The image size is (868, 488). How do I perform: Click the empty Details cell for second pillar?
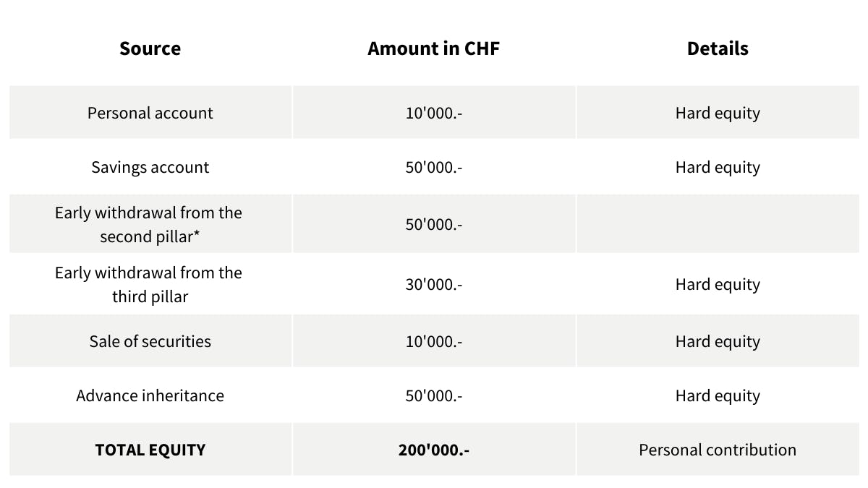pos(718,225)
